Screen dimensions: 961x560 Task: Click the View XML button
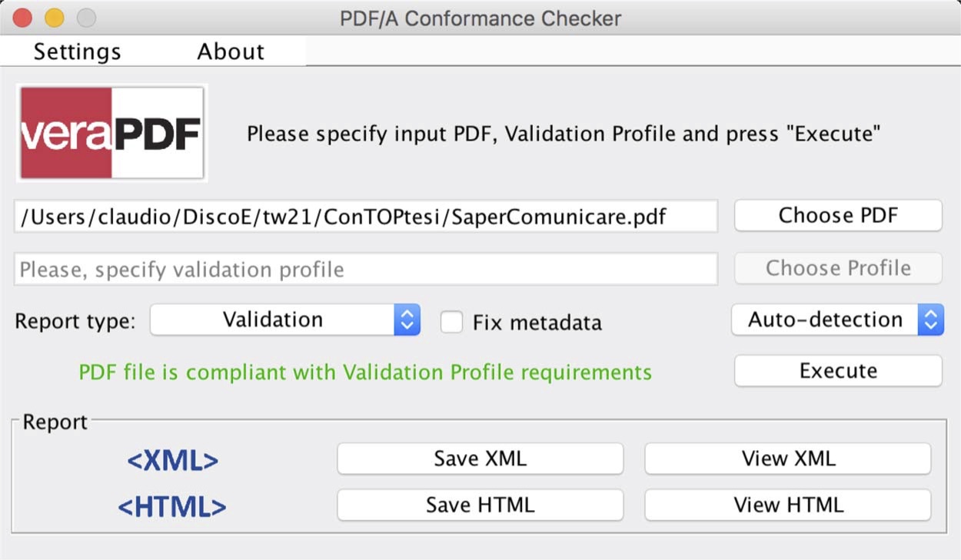click(x=788, y=459)
